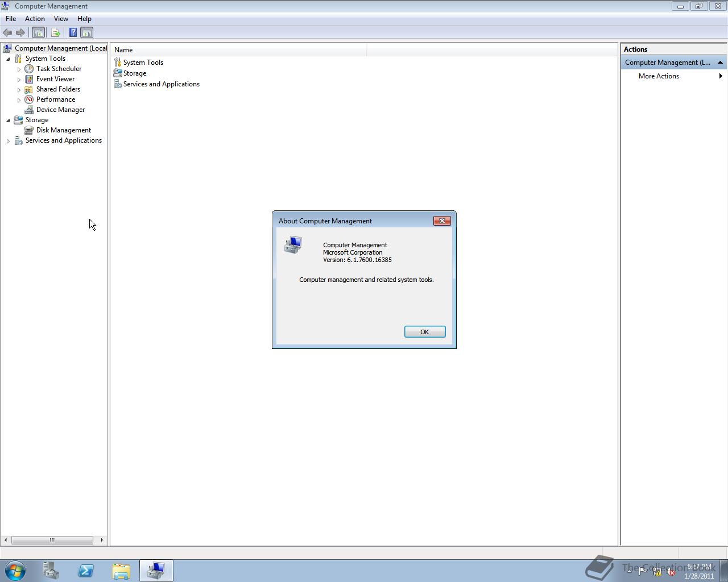728x582 pixels.
Task: Click Services and Applications icon in center list
Action: click(x=118, y=84)
